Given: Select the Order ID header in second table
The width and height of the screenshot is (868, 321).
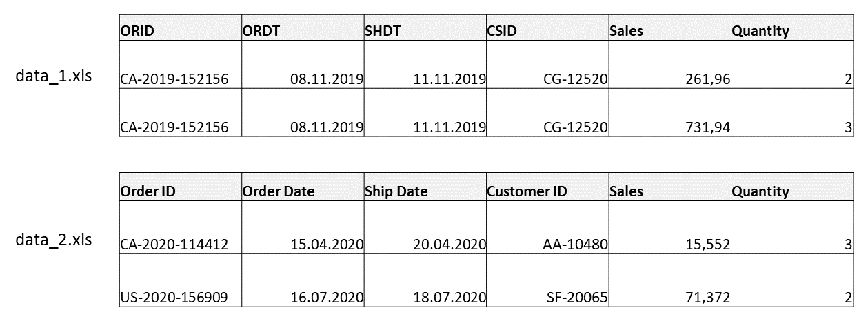Looking at the screenshot, I should tap(180, 187).
